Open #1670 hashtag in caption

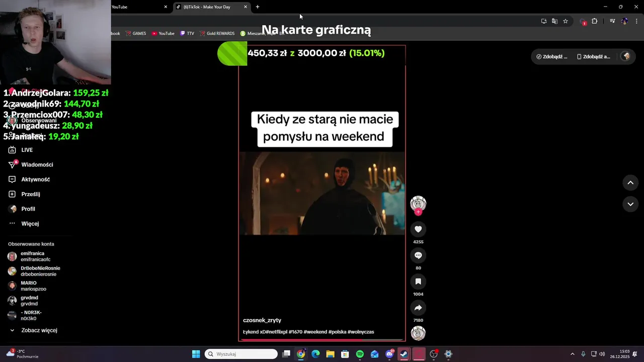pyautogui.click(x=295, y=332)
